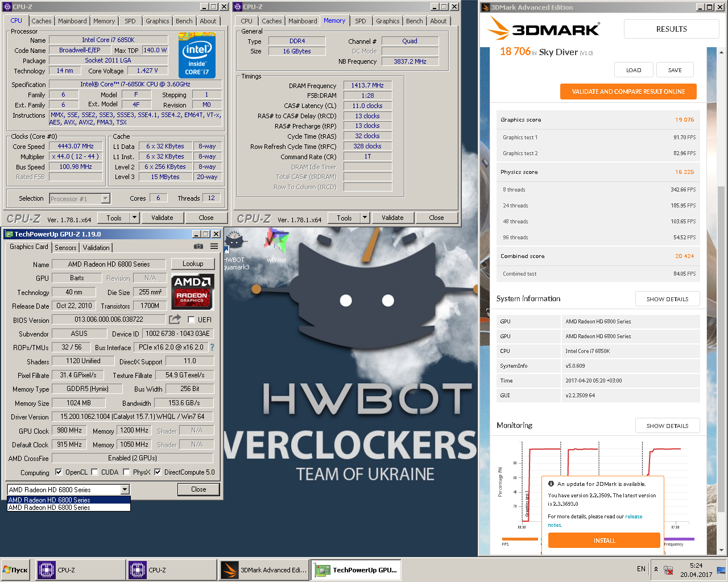Click the network disconnected tray icon

tap(669, 569)
